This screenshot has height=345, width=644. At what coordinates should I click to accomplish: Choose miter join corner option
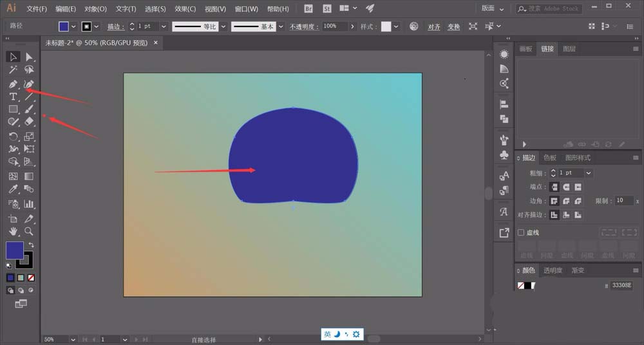pos(554,201)
